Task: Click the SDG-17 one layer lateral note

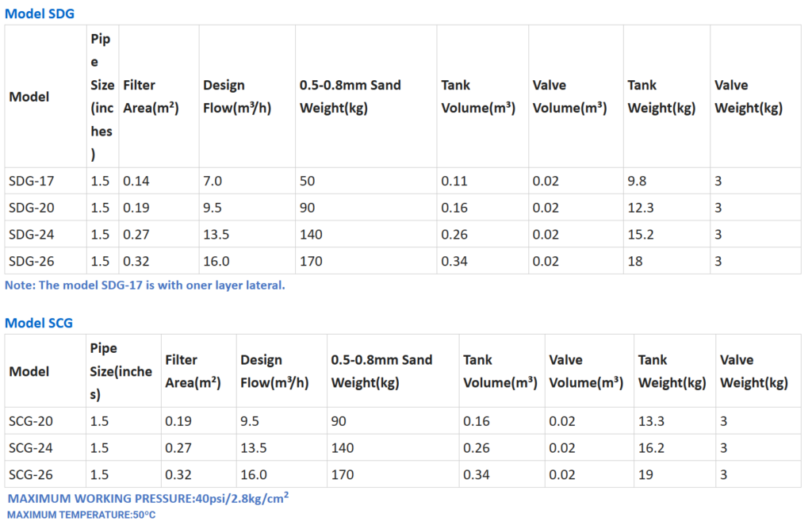Action: [144, 285]
